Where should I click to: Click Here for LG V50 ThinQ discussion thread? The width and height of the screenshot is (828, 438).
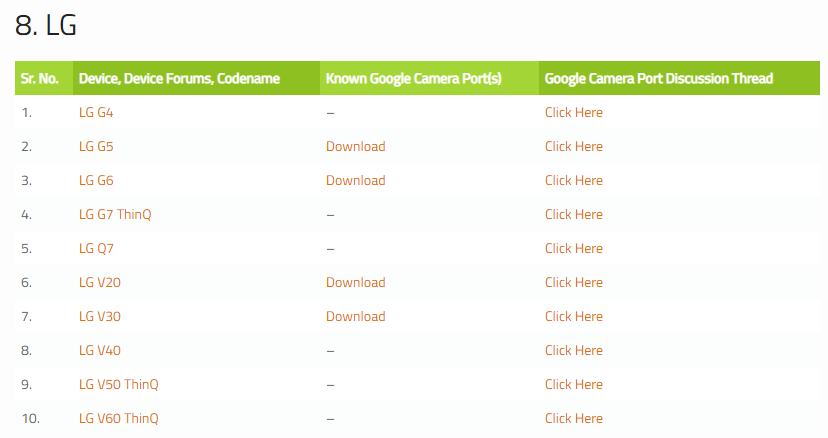[x=573, y=384]
